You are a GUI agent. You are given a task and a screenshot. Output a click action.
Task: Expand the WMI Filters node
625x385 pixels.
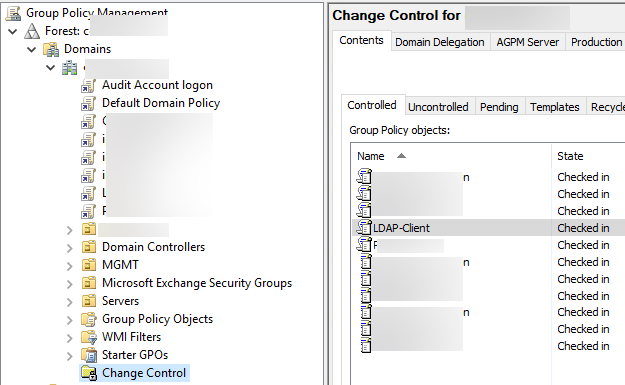[70, 338]
